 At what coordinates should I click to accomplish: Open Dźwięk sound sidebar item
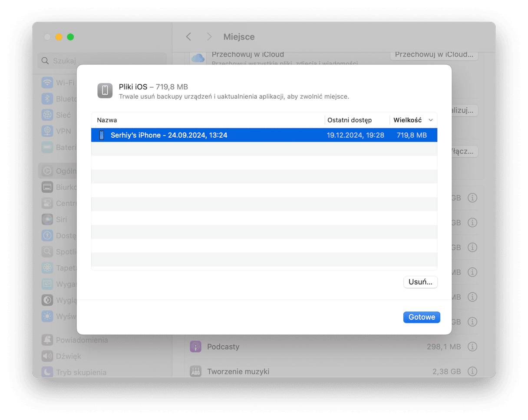click(62, 356)
